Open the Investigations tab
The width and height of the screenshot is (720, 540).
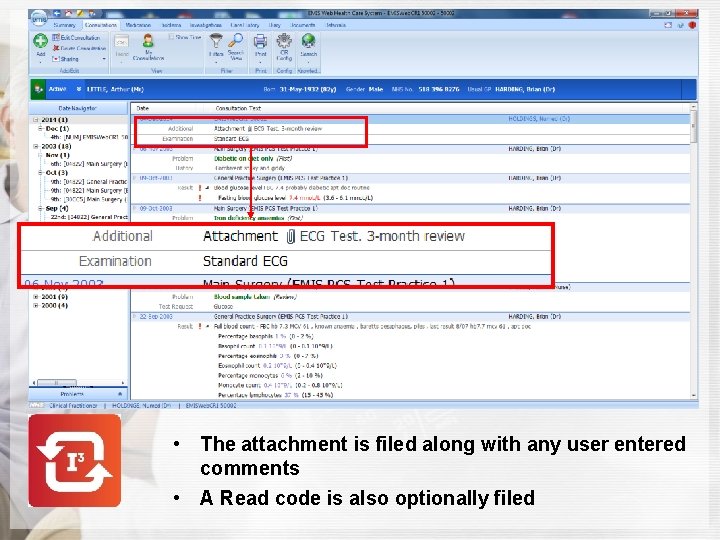[x=206, y=25]
